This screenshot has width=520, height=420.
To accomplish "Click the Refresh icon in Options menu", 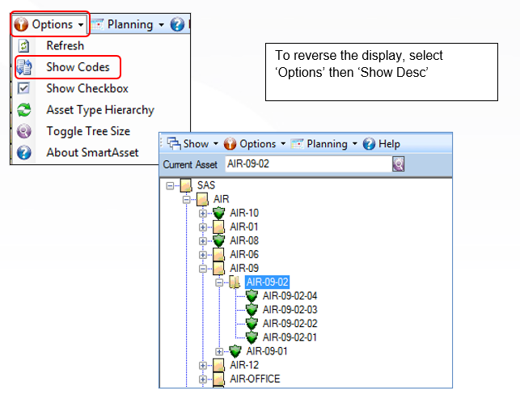I will tap(23, 46).
